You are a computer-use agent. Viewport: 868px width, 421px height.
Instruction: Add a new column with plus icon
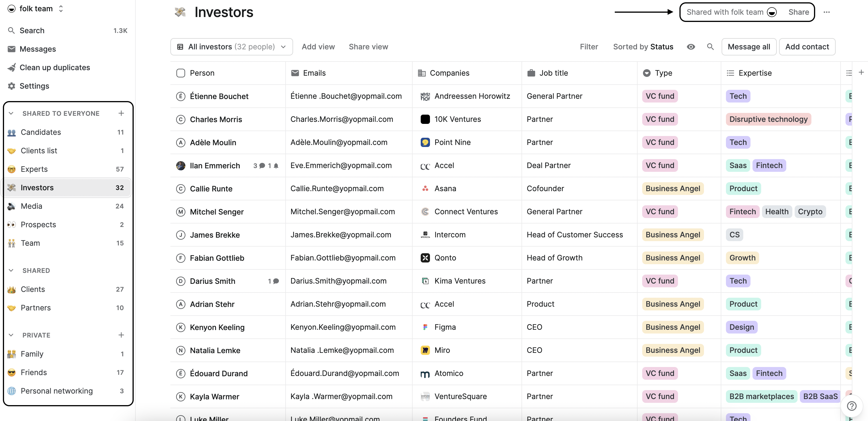click(x=861, y=72)
